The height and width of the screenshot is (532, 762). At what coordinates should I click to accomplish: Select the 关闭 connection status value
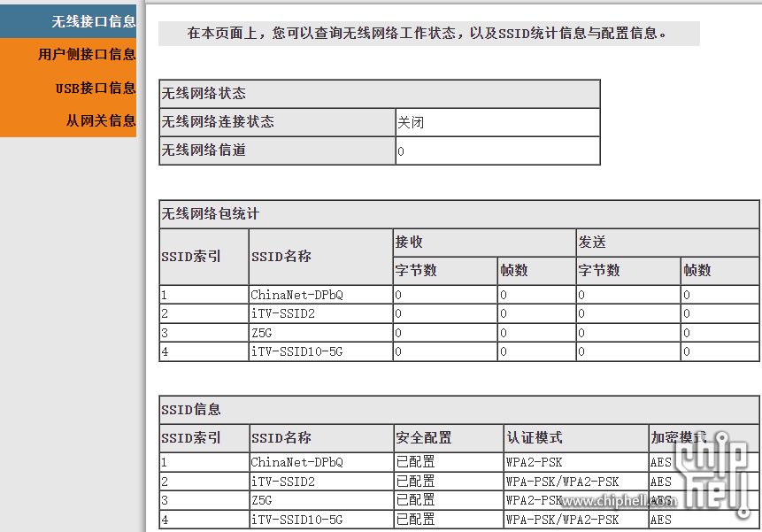coord(411,122)
